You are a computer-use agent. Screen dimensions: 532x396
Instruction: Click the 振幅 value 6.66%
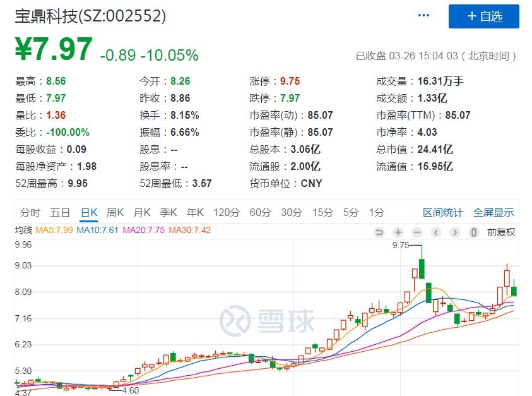click(x=184, y=132)
